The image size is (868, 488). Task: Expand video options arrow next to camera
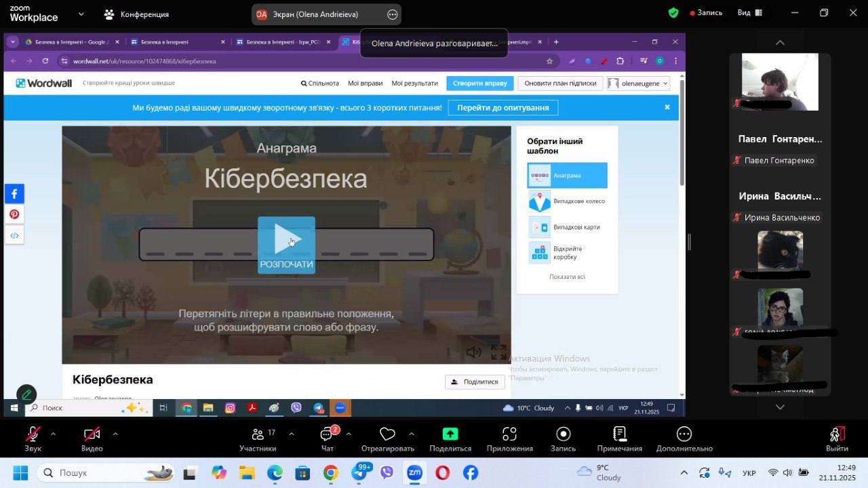(x=115, y=434)
